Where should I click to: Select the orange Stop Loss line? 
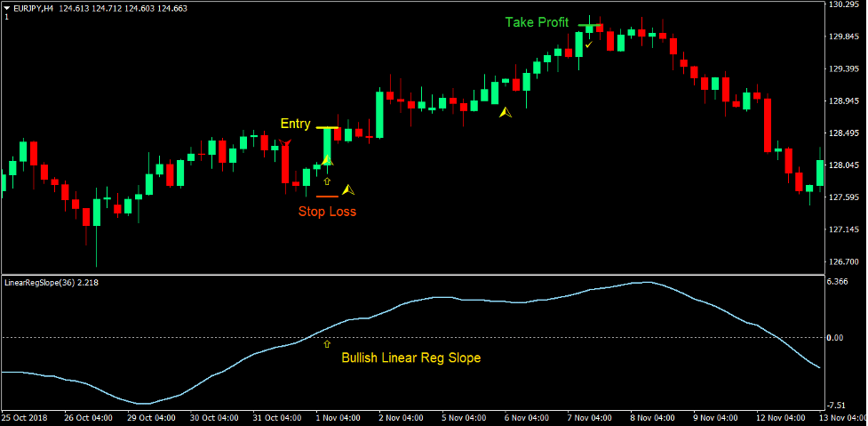[327, 197]
